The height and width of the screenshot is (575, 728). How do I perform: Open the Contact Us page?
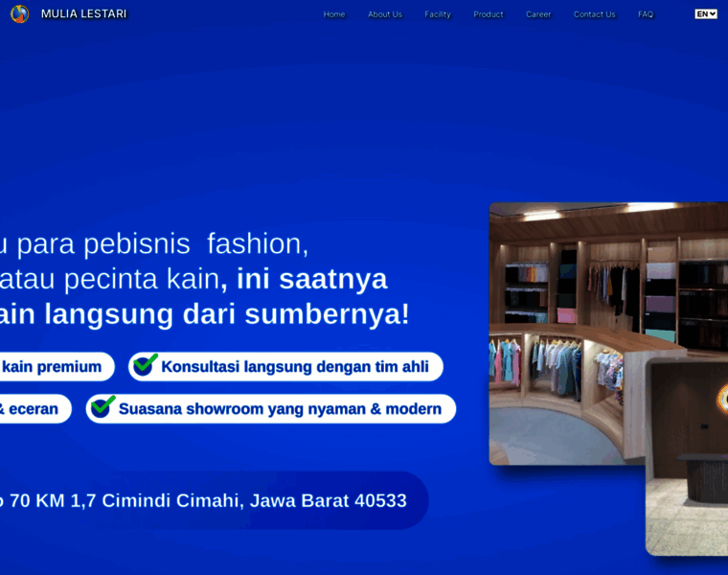click(594, 14)
